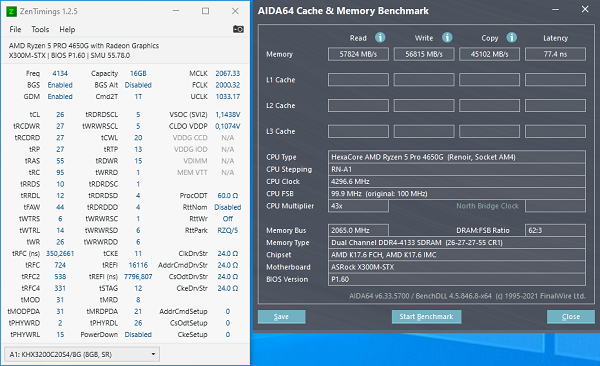Click the Chipset field AMD K17.6 FCH

point(457,255)
